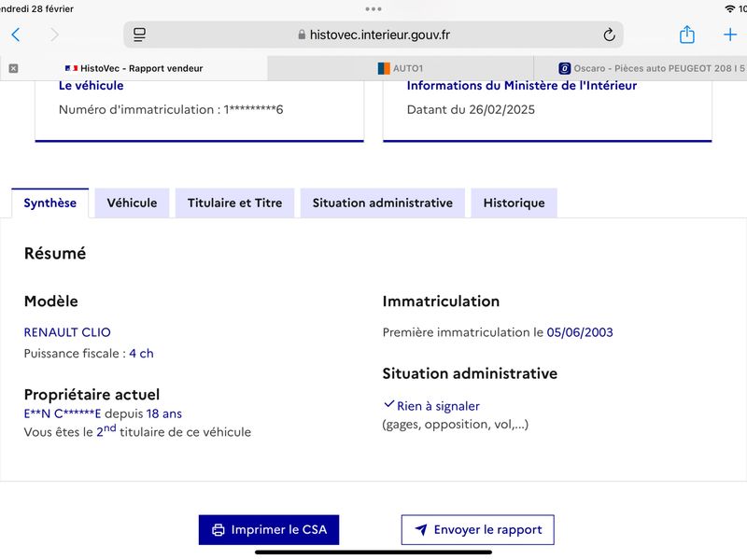The height and width of the screenshot is (560, 747).
Task: Open the Oscaro Pièces auto PEUGEOT tab
Action: pyautogui.click(x=641, y=68)
